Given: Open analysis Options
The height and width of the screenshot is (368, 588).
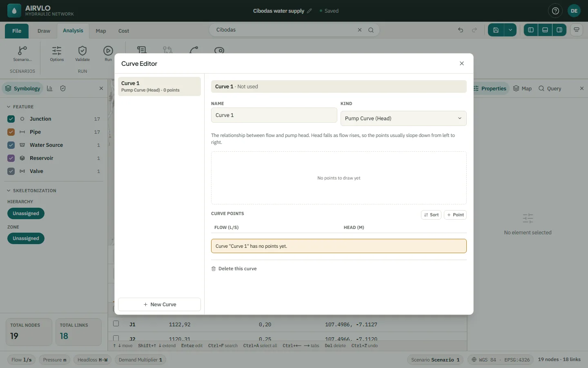Looking at the screenshot, I should pos(57,54).
